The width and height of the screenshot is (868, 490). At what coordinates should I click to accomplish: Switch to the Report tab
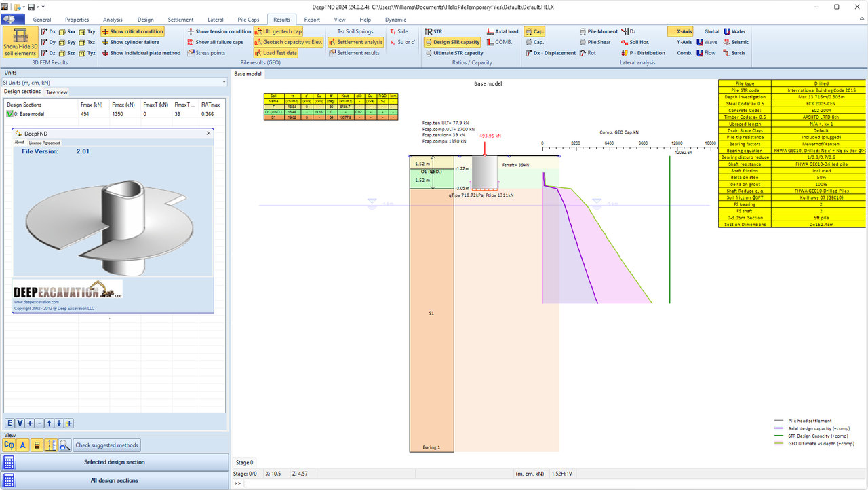[x=312, y=20]
